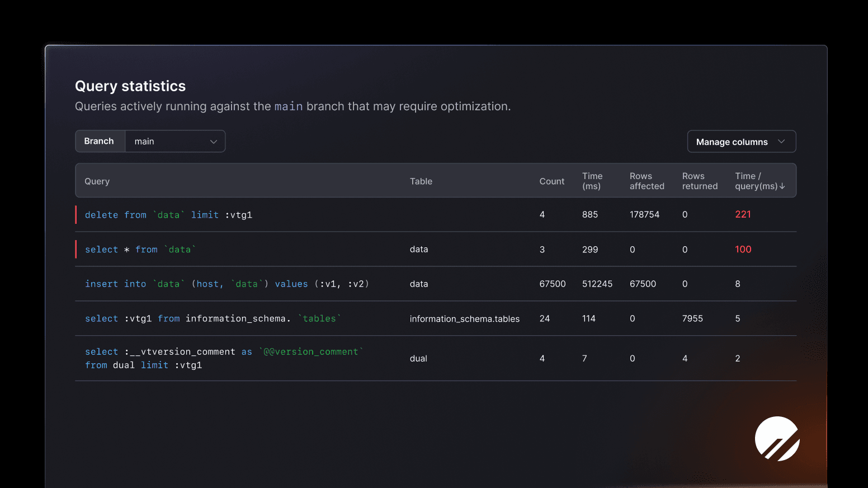Open the vtversion_comment select query
Screen dimensions: 868x488
224,358
